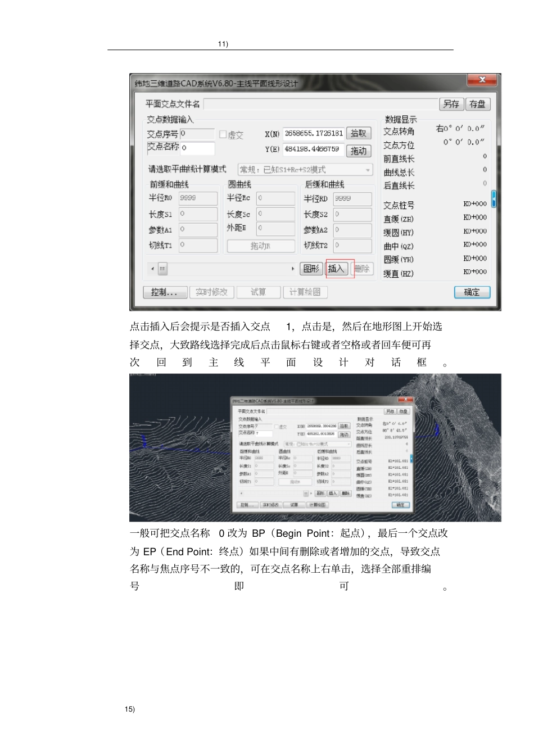This screenshot has width=534, height=756.
Task: Click horizontal scrollbar left arrow in upper dialog
Action: click(152, 269)
